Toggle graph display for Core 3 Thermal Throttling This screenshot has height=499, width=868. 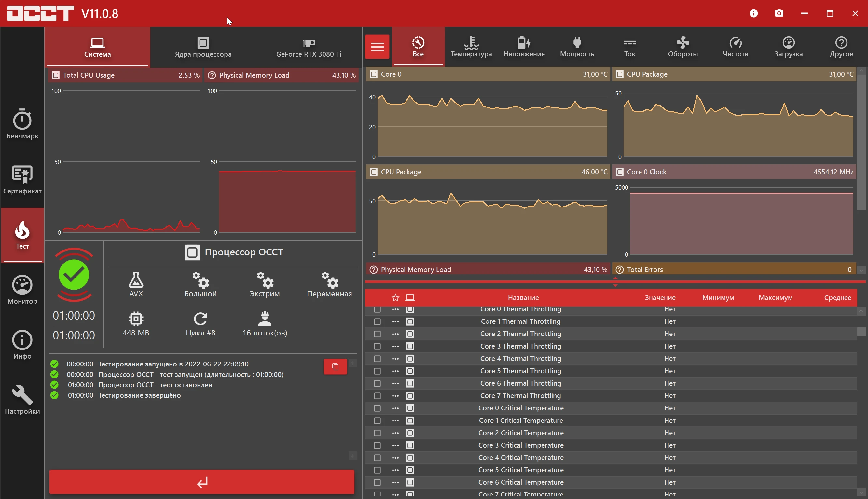point(410,346)
